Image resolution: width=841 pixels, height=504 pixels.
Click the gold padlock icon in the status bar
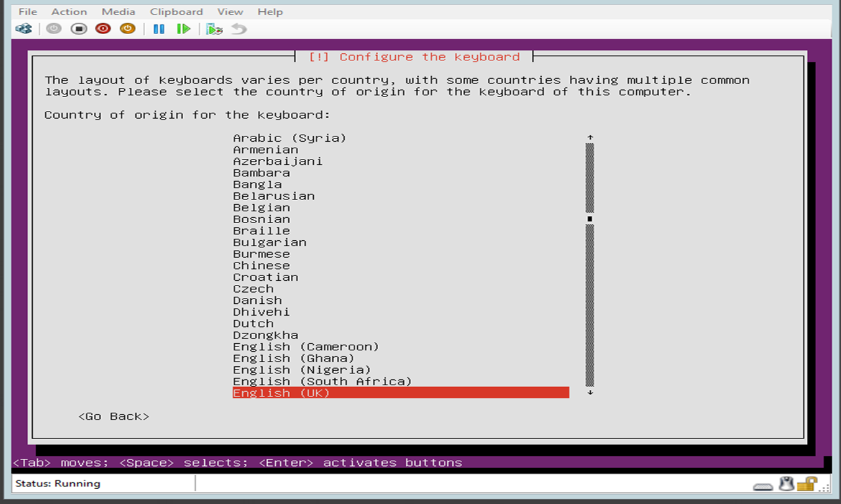tap(808, 484)
